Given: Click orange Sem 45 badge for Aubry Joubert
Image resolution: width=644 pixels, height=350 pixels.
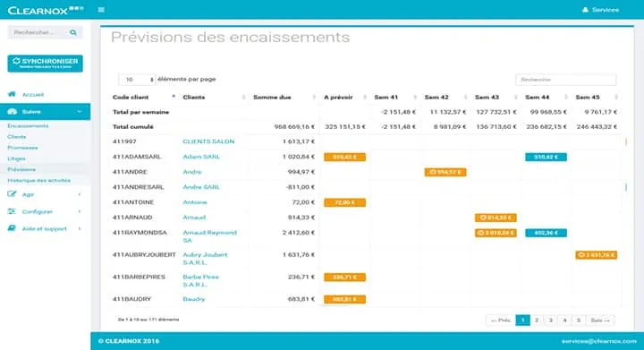Looking at the screenshot, I should (597, 255).
